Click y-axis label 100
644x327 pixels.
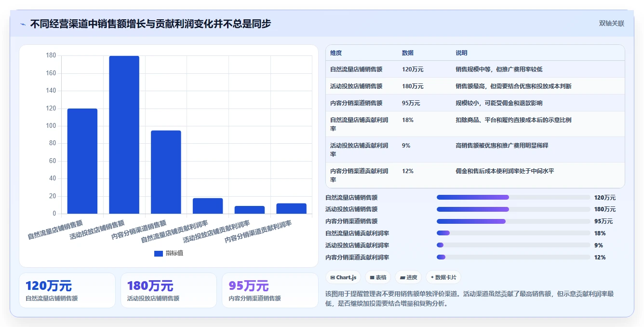coord(51,126)
